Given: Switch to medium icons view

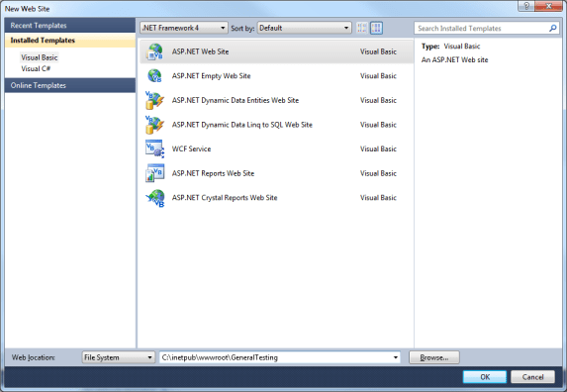Looking at the screenshot, I should pos(376,28).
